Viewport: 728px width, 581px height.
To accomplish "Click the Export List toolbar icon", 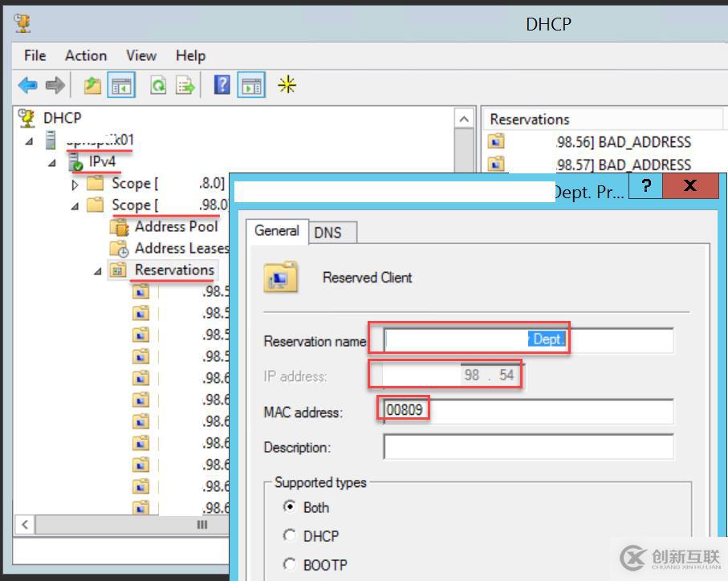I will click(185, 85).
